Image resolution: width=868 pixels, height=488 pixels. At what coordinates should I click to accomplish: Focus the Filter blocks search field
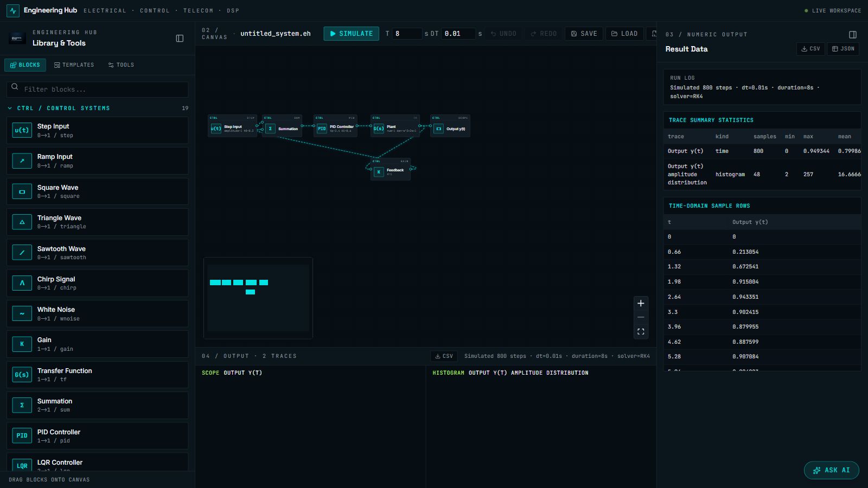coord(98,89)
